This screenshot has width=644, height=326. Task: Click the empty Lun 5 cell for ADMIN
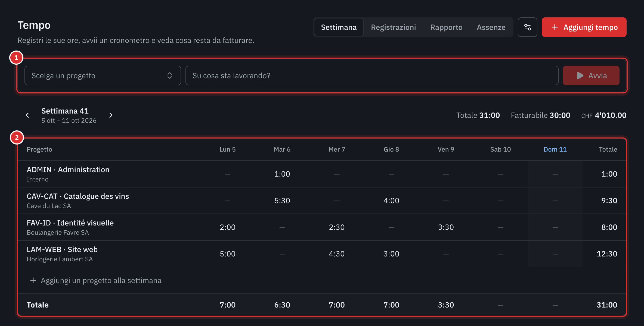pos(227,174)
